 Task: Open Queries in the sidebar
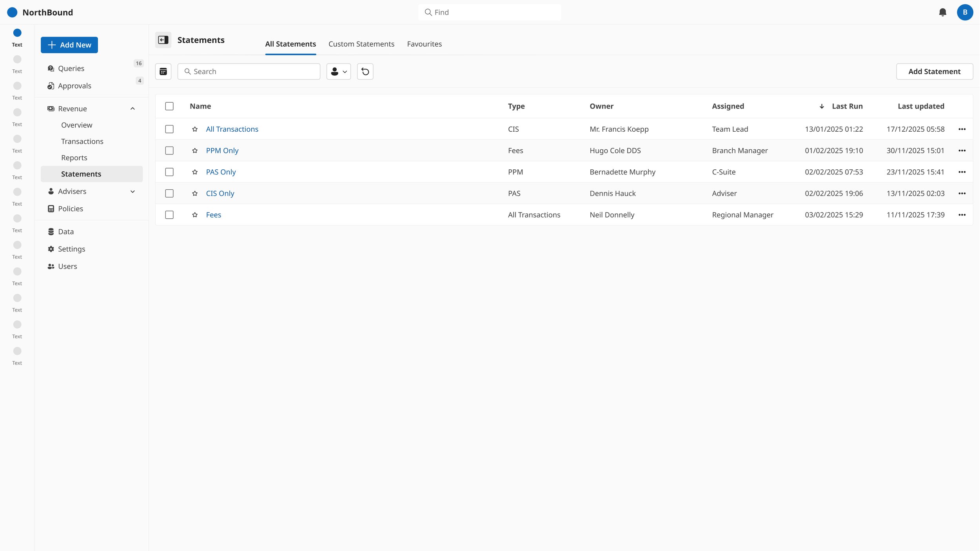pyautogui.click(x=92, y=68)
